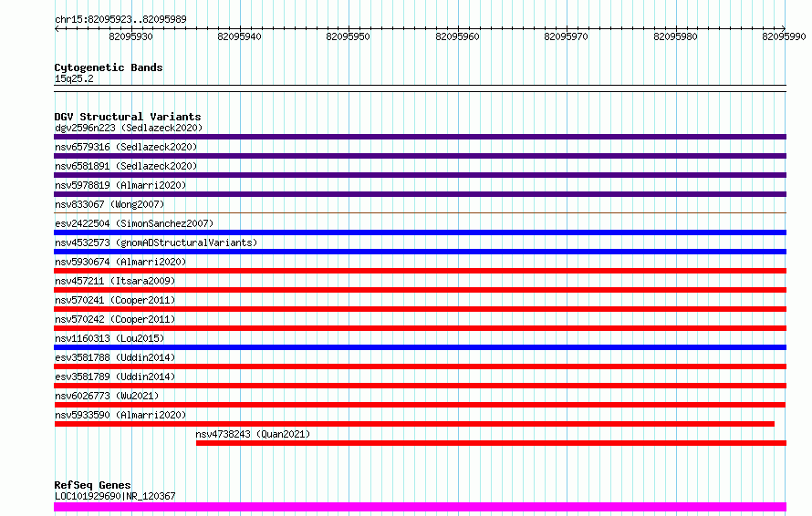Click the Cytogenetic Bands track title
812x516 pixels.
tap(109, 67)
